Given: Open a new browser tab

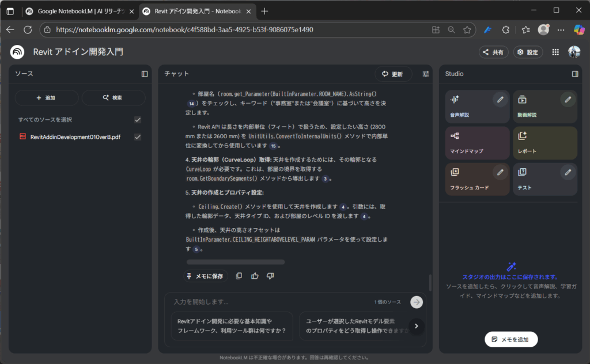Looking at the screenshot, I should [264, 11].
